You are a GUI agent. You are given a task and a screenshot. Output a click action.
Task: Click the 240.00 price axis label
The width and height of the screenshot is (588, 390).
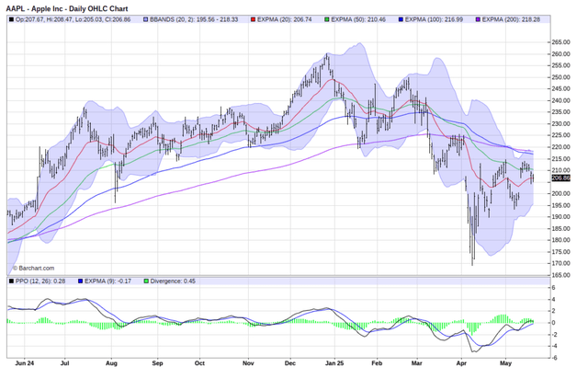coord(561,100)
